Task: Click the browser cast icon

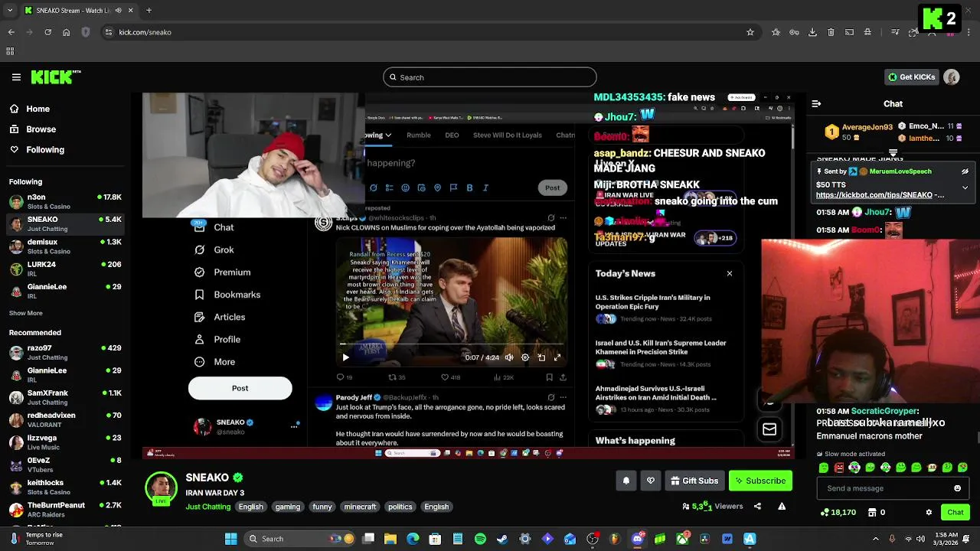Action: (849, 32)
